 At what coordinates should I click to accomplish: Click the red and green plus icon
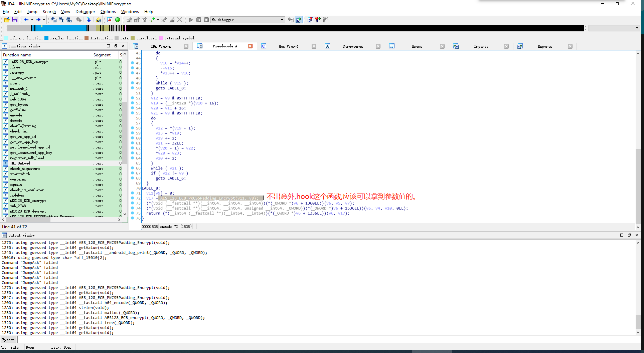[318, 20]
